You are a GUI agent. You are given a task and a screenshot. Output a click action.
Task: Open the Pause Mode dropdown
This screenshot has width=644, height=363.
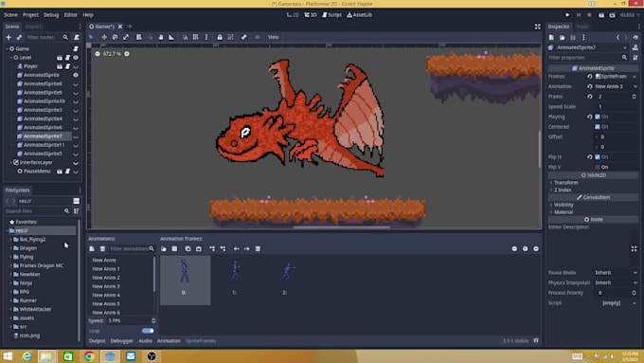617,273
